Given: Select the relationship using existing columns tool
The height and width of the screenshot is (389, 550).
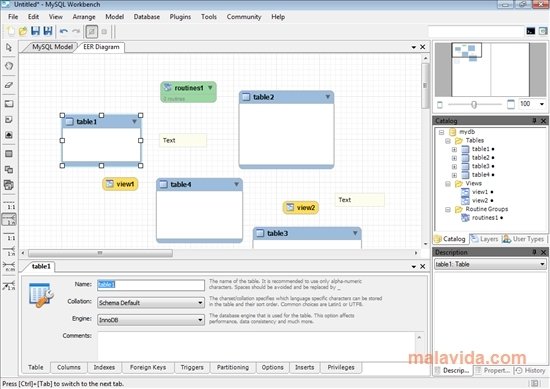Looking at the screenshot, I should [x=9, y=286].
